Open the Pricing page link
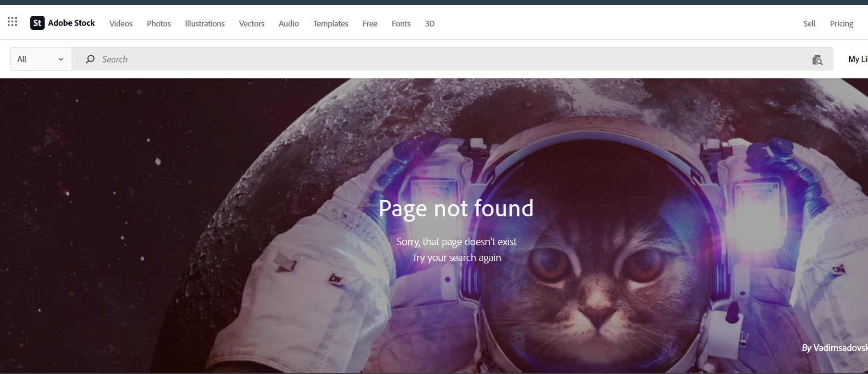The height and width of the screenshot is (374, 868). pos(842,24)
